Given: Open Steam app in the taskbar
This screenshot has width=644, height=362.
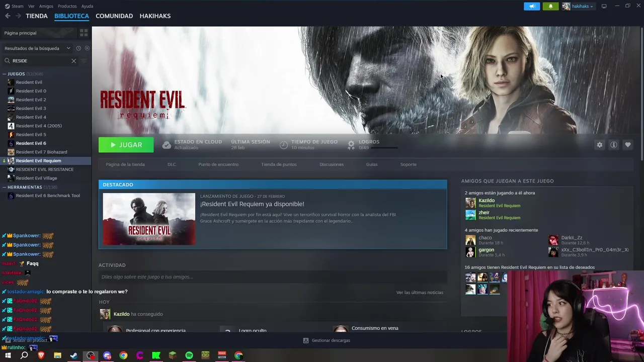Looking at the screenshot, I should 74,355.
